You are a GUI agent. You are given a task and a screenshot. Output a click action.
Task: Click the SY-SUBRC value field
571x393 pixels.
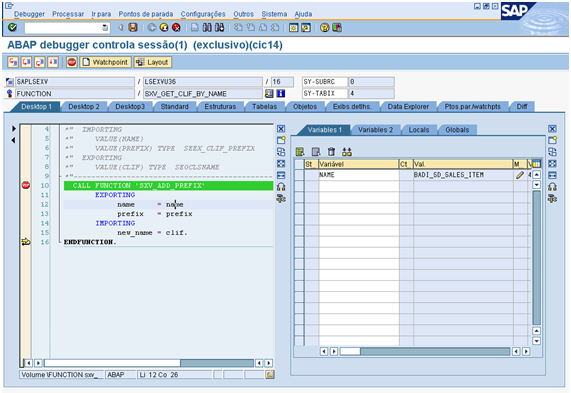[371, 82]
